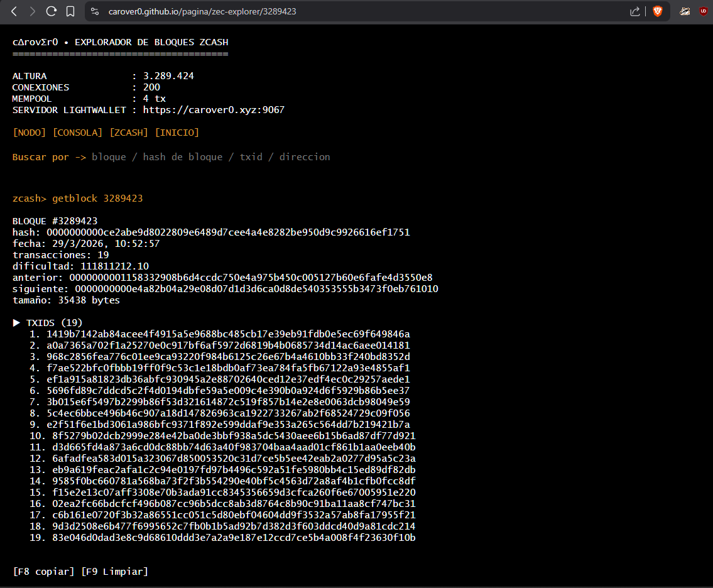Click the tamaño 35438 bytes line
This screenshot has width=713, height=588.
(x=66, y=300)
